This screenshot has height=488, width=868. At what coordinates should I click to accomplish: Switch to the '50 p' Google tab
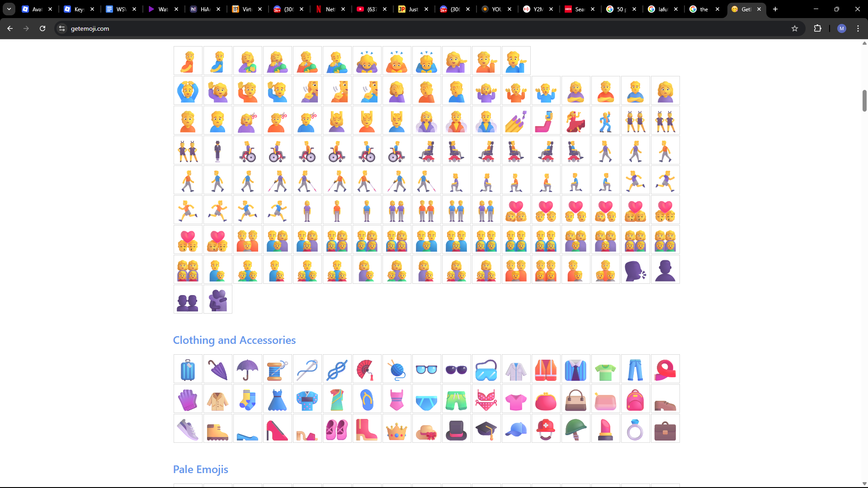(622, 9)
